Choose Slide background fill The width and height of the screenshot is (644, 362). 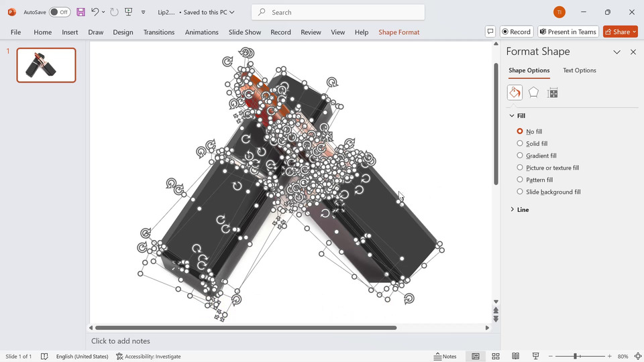click(x=520, y=191)
